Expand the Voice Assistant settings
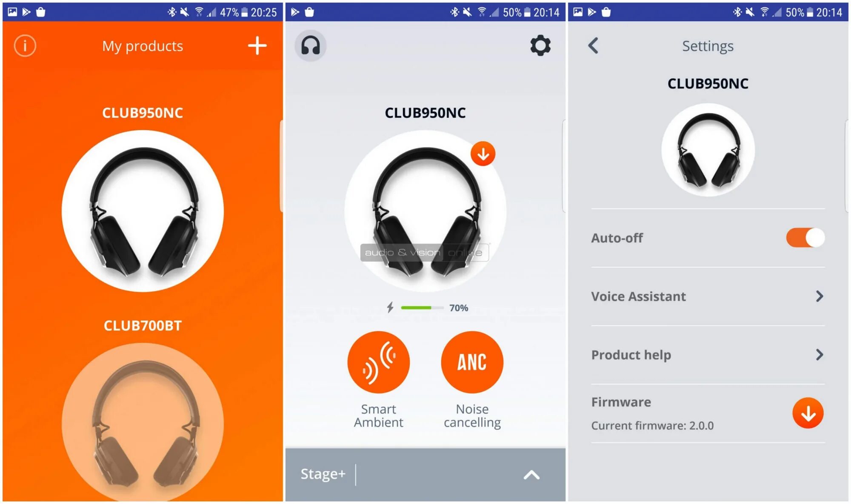The height and width of the screenshot is (504, 851). point(708,295)
